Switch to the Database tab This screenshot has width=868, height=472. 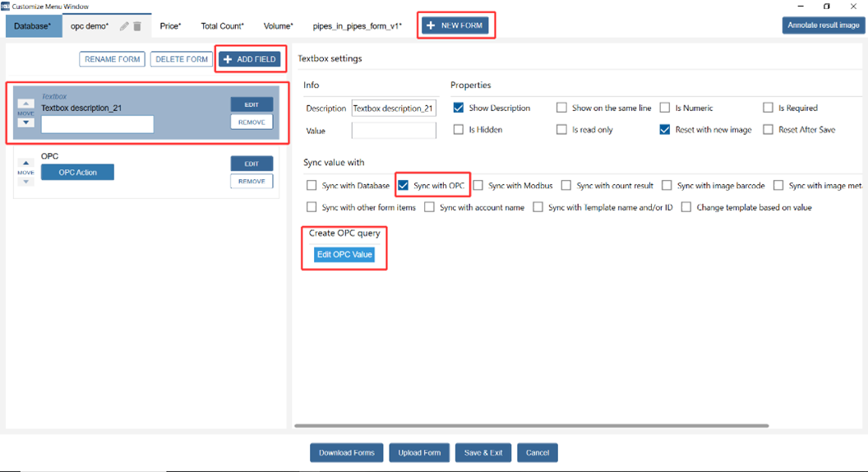(x=33, y=26)
